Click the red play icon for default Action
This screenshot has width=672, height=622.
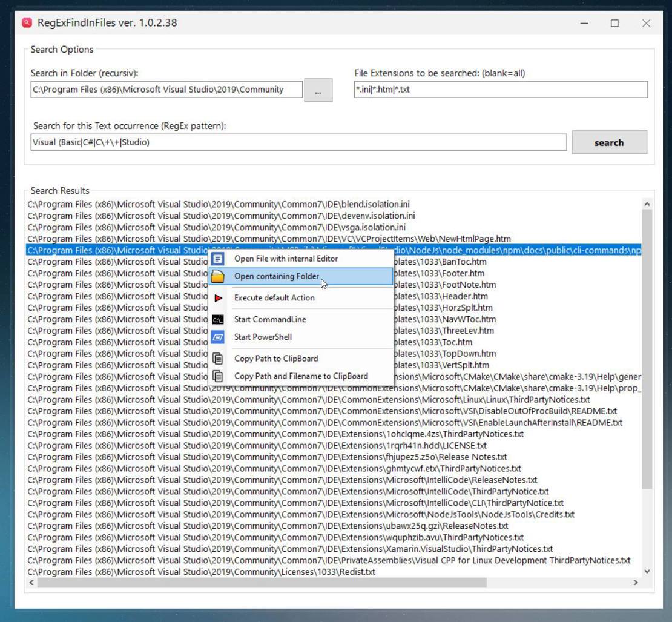[x=219, y=297]
